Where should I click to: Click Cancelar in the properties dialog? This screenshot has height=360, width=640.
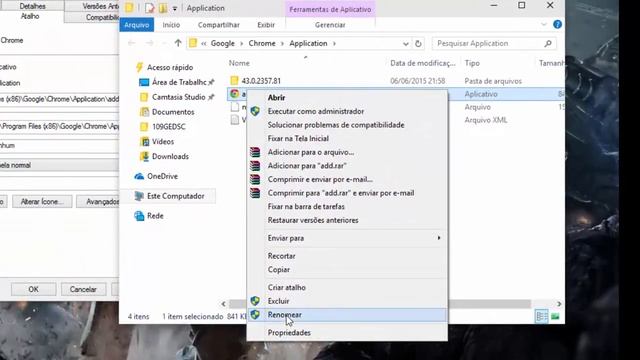pos(83,289)
